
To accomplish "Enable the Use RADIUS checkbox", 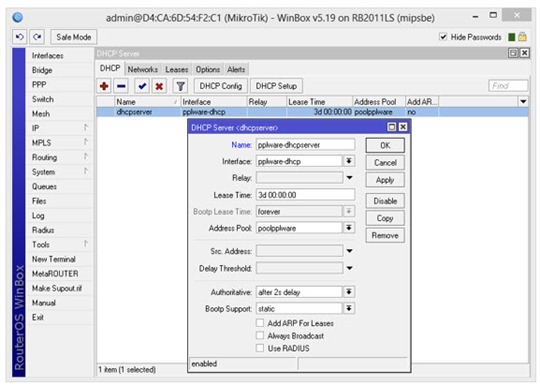I will coord(260,348).
